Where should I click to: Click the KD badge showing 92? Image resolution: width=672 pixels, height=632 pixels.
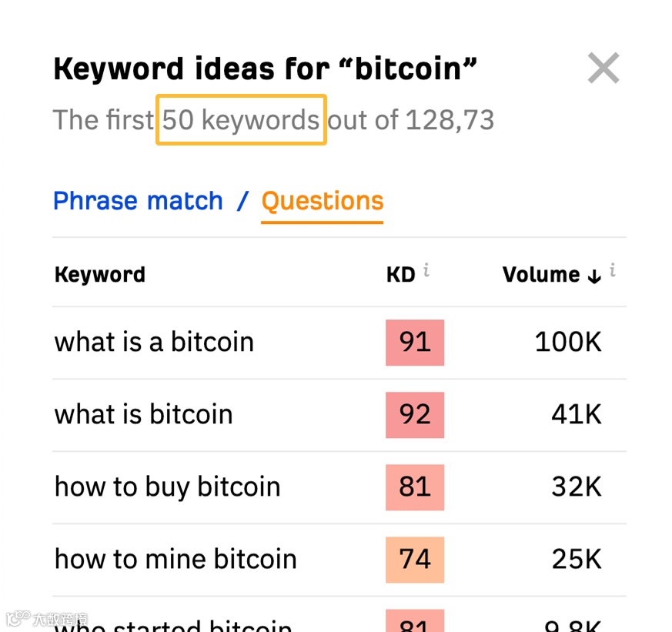click(x=414, y=414)
